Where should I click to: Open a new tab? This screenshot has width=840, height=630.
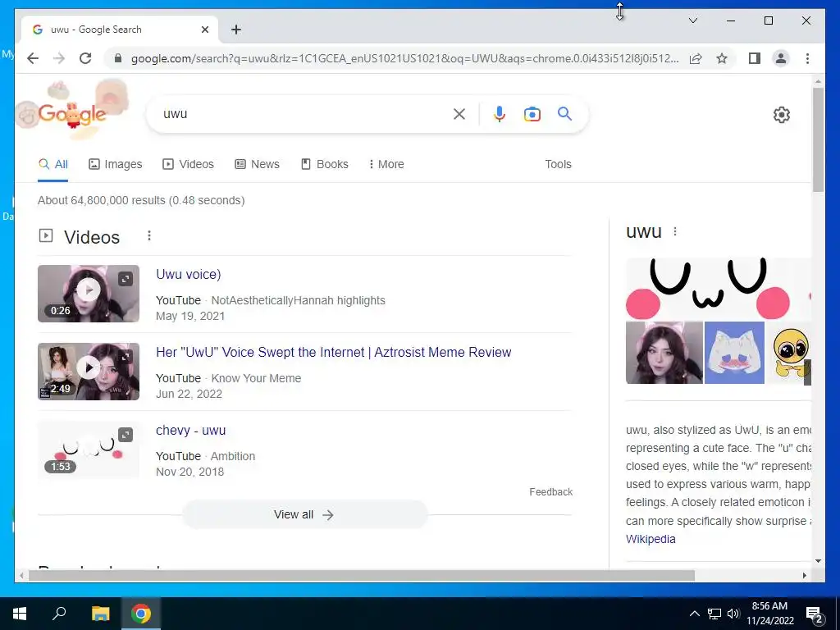235,30
